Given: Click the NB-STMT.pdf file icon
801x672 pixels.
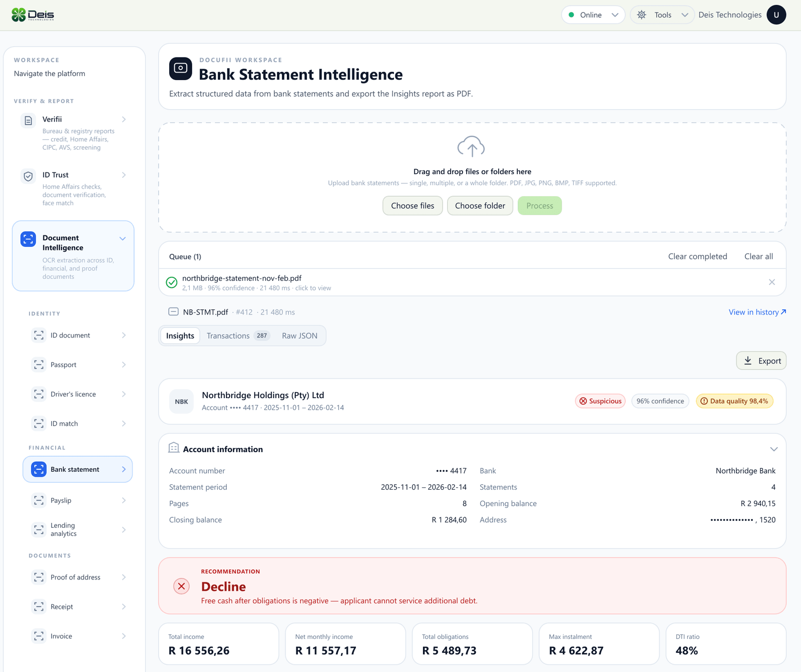Looking at the screenshot, I should point(173,311).
